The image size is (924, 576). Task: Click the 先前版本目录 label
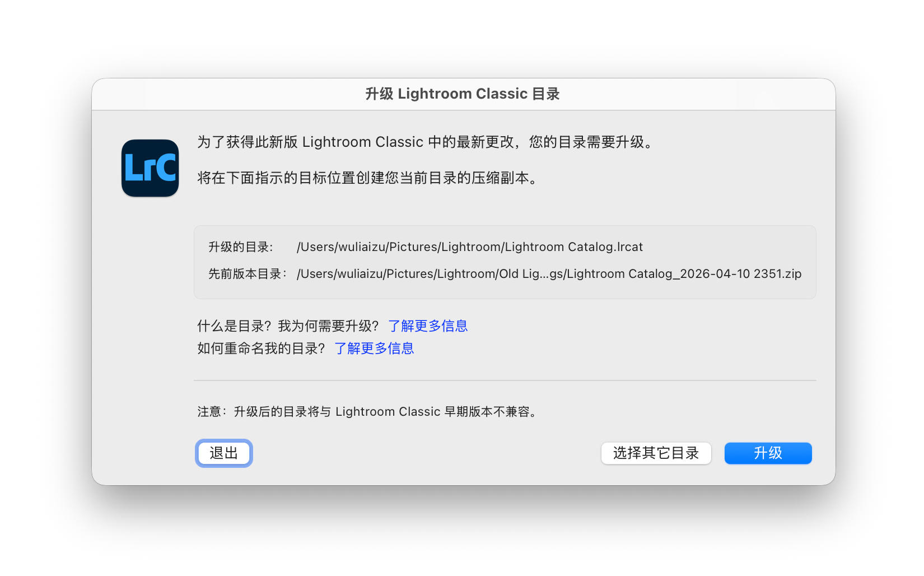coord(247,274)
